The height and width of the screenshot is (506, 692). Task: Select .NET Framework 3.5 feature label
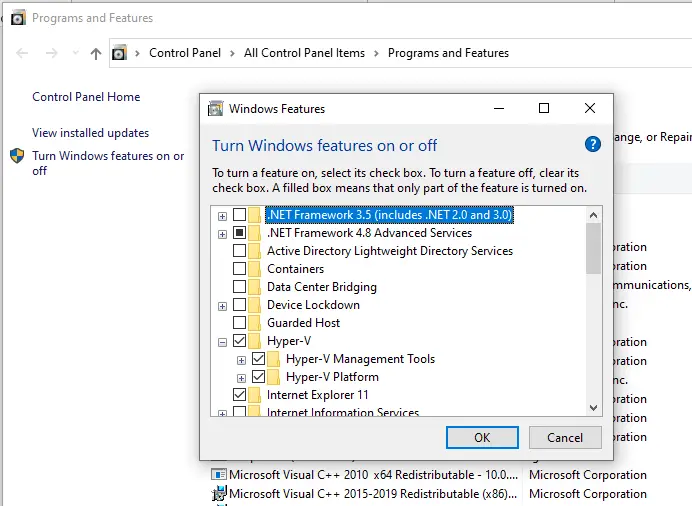point(390,215)
